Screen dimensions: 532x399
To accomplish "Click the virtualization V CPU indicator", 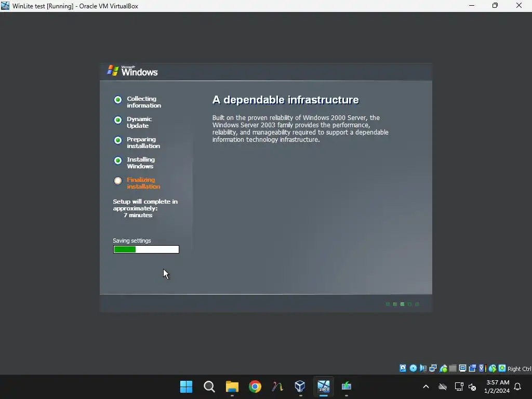I will 482,368.
